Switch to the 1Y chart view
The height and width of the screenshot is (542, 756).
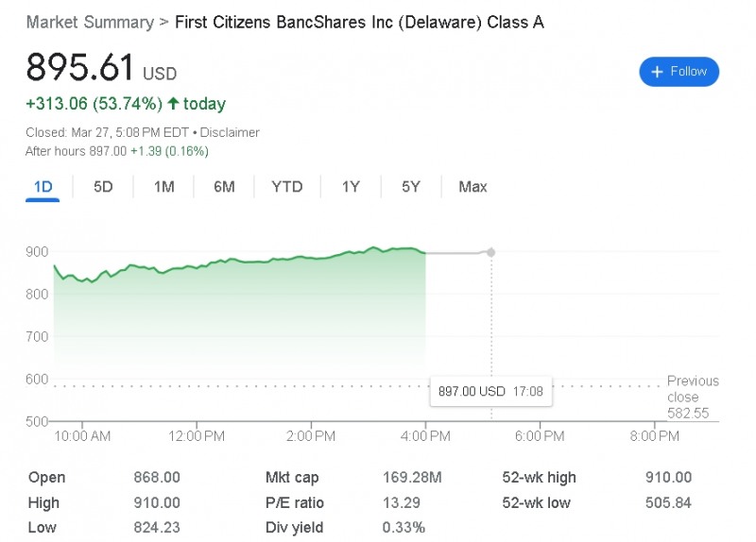click(x=351, y=187)
